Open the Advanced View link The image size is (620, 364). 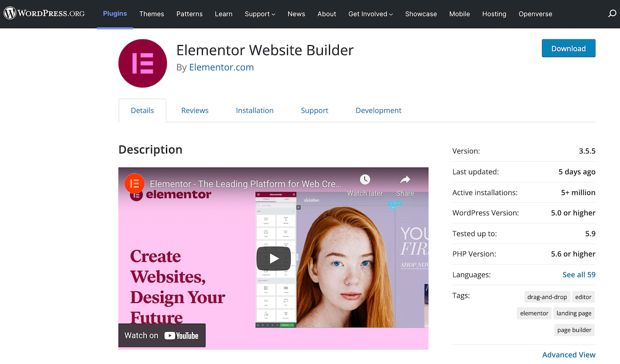[569, 355]
